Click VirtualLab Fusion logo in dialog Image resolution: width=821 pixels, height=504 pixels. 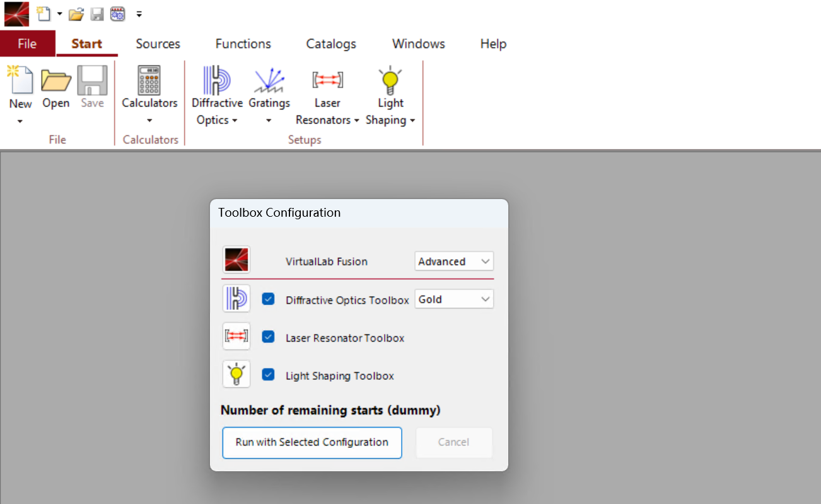(236, 260)
